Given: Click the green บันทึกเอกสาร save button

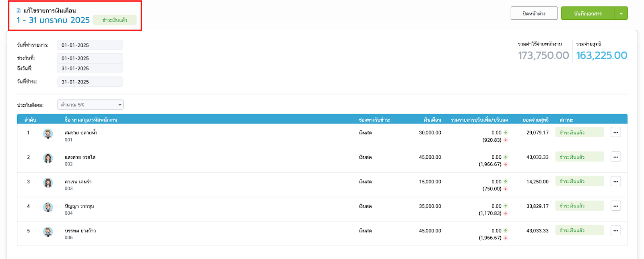Looking at the screenshot, I should tap(588, 14).
